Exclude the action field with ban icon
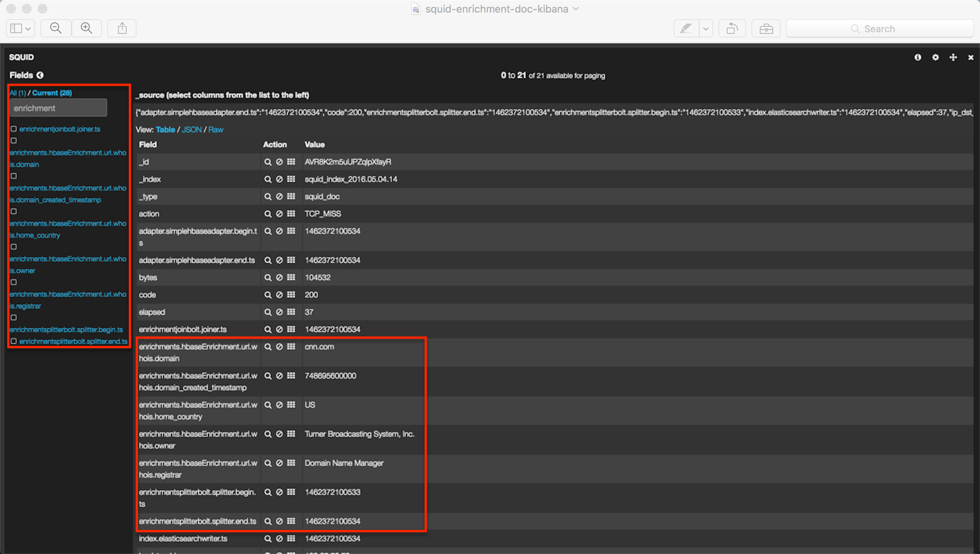 point(280,214)
